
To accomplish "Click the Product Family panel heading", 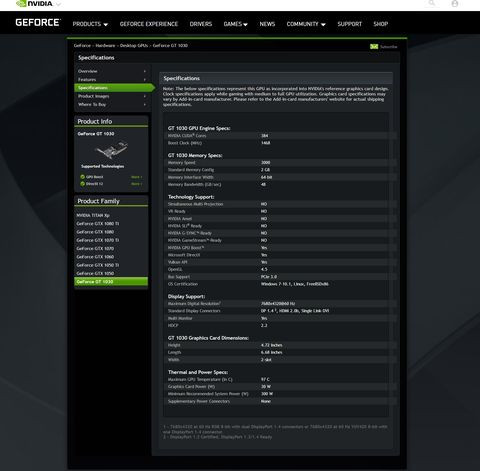I will tap(98, 201).
